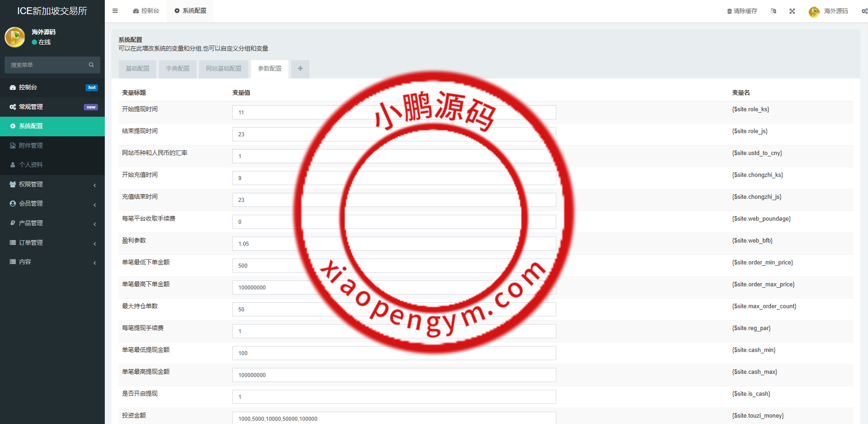Click the 控制台 tab in top bar
The width and height of the screenshot is (868, 424).
click(146, 11)
